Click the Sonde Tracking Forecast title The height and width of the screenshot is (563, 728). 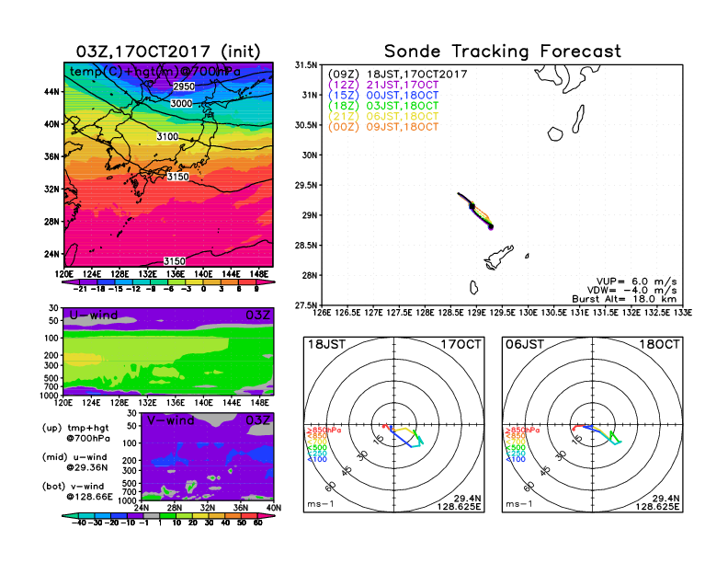tap(502, 52)
